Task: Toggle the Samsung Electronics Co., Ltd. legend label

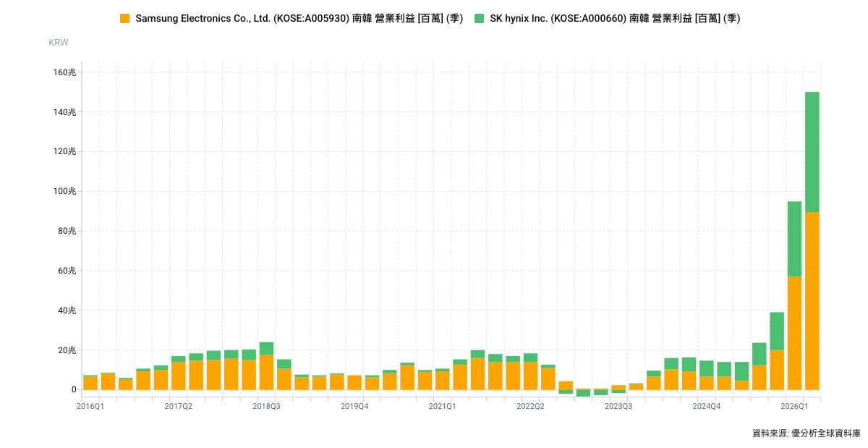Action: 299,19
